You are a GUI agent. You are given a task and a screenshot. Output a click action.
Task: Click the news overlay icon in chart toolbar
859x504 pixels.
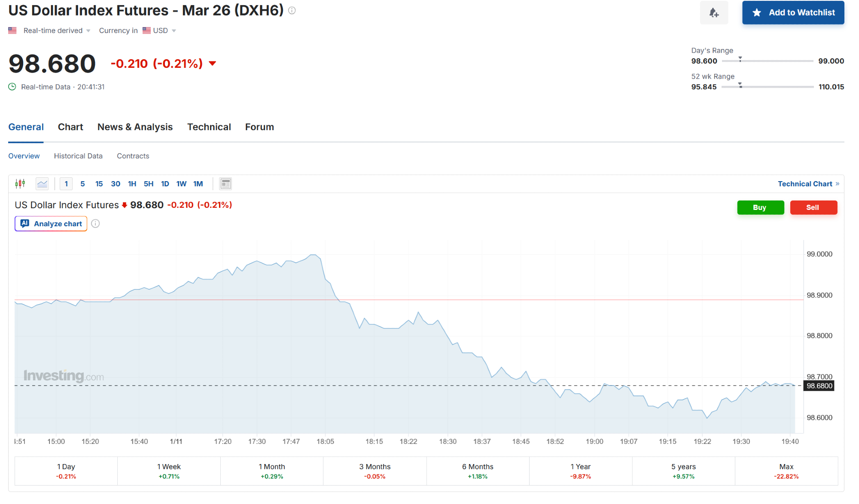[x=225, y=184]
